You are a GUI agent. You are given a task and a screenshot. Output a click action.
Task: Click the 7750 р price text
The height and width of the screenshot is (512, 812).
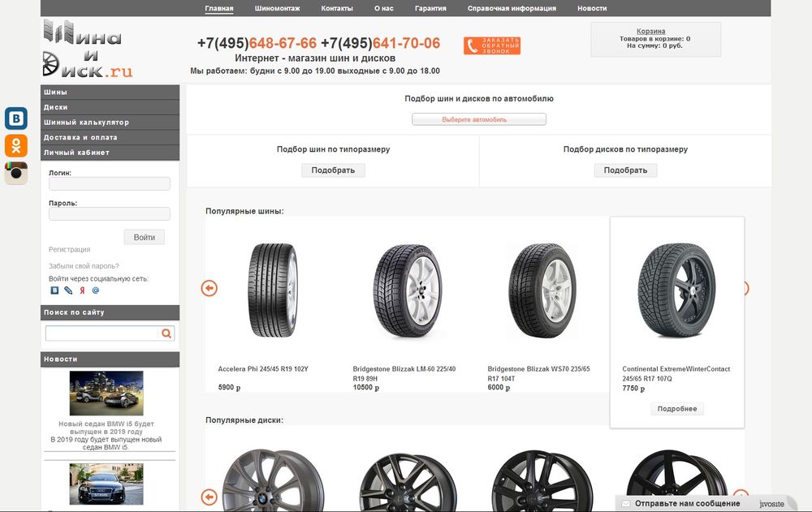pos(633,389)
